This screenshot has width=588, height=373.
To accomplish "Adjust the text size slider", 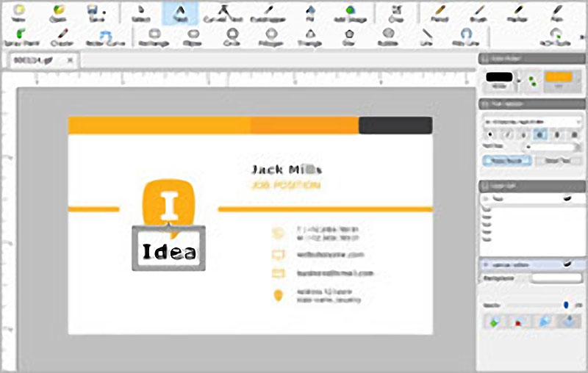I will [x=553, y=147].
